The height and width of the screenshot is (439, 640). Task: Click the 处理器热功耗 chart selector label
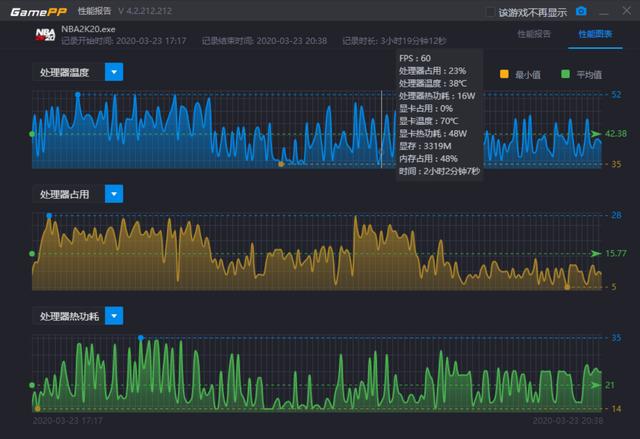[x=69, y=316]
